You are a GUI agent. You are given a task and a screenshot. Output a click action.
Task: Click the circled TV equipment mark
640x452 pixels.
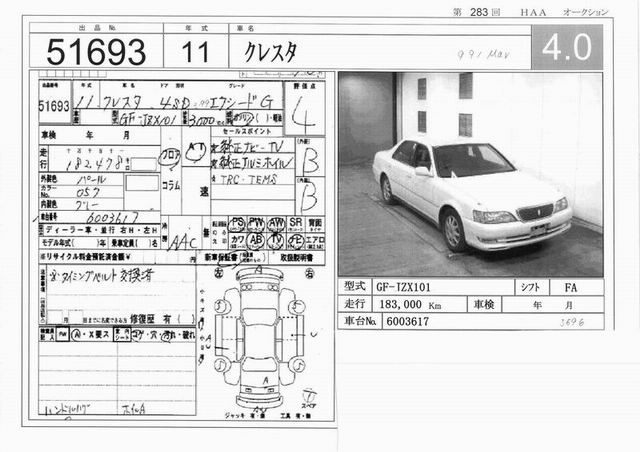(276, 241)
